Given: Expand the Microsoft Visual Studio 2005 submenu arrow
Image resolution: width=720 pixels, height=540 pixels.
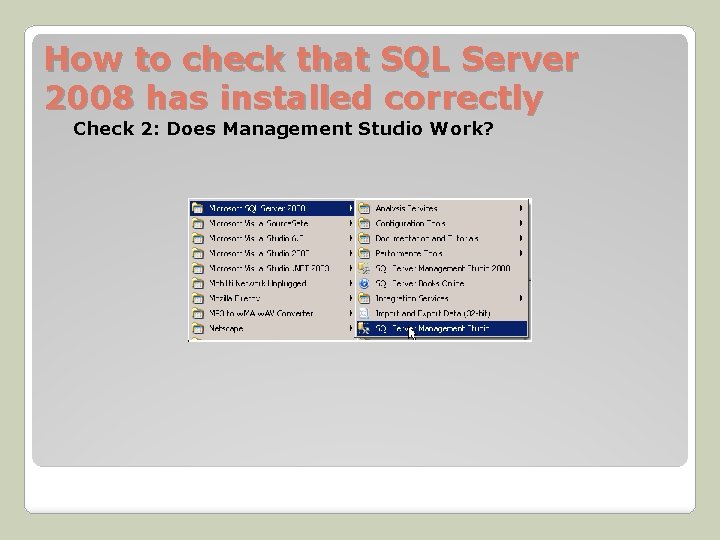Looking at the screenshot, I should (351, 253).
